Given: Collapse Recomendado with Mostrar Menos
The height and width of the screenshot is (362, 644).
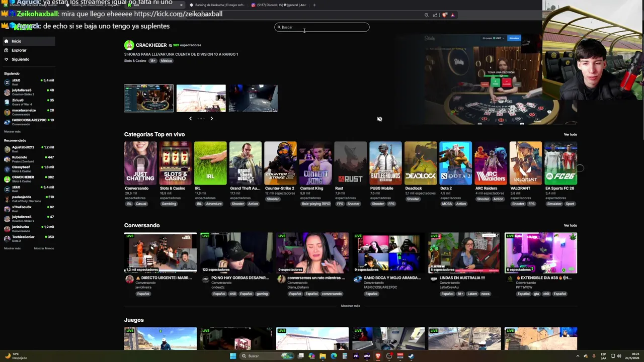Looking at the screenshot, I should pyautogui.click(x=44, y=248).
